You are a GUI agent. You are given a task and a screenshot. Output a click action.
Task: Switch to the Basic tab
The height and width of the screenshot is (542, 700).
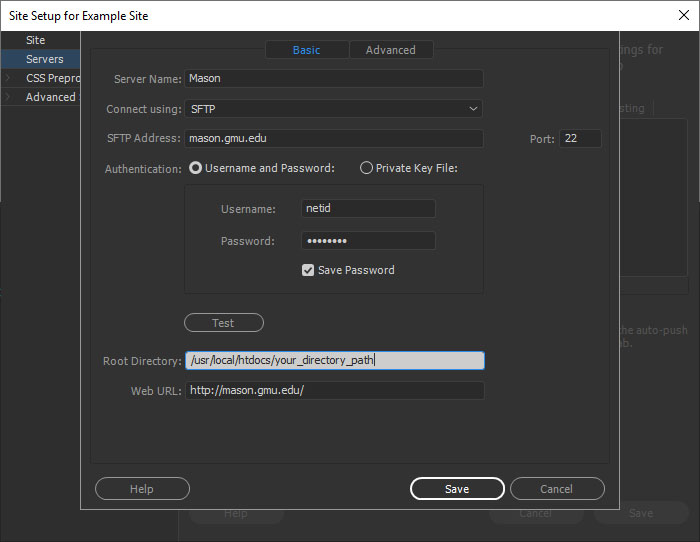point(306,50)
